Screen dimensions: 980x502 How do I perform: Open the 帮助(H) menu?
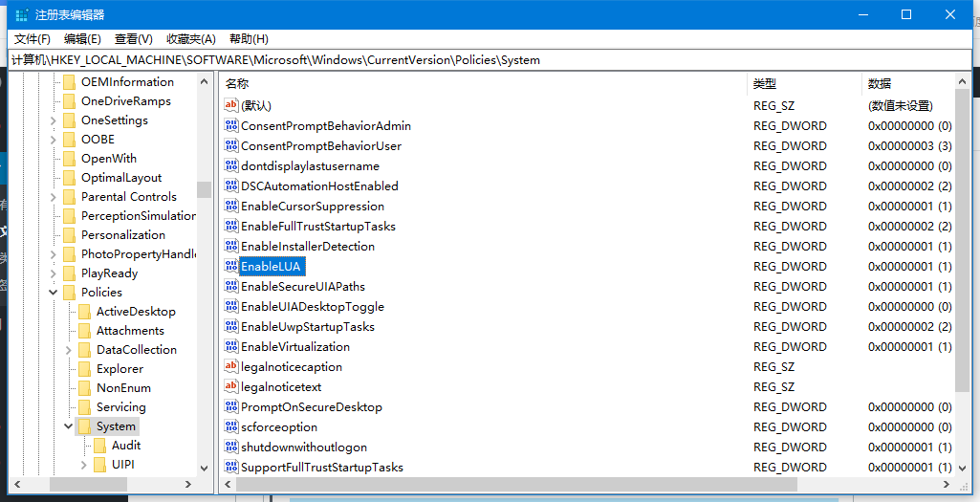249,39
